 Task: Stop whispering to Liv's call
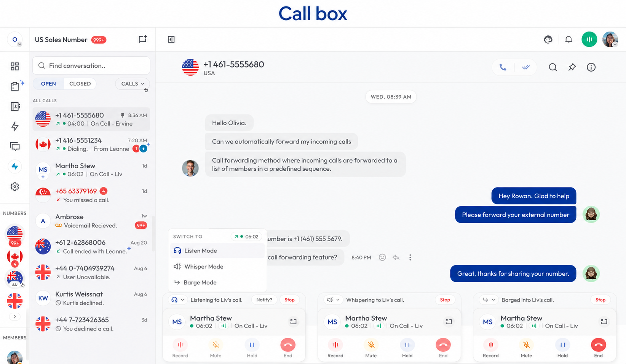tap(445, 300)
